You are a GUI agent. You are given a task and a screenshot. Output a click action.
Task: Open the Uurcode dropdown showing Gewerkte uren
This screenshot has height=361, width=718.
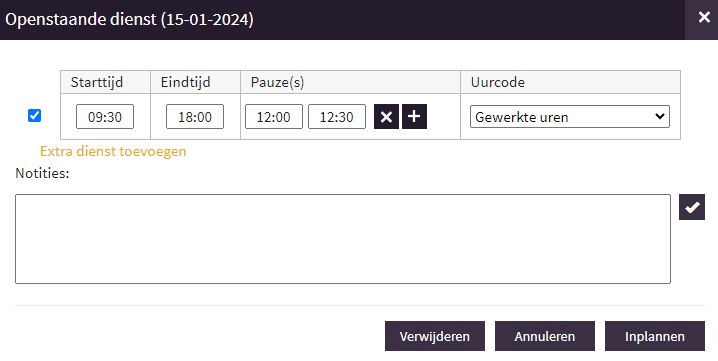click(x=570, y=117)
